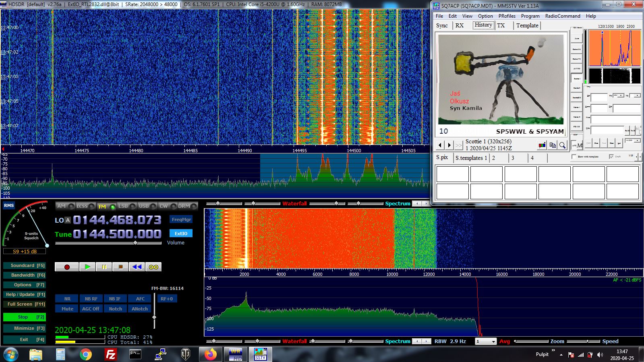This screenshot has width=644, height=362.
Task: Click the Stop [F2] button
Action: coord(25,317)
